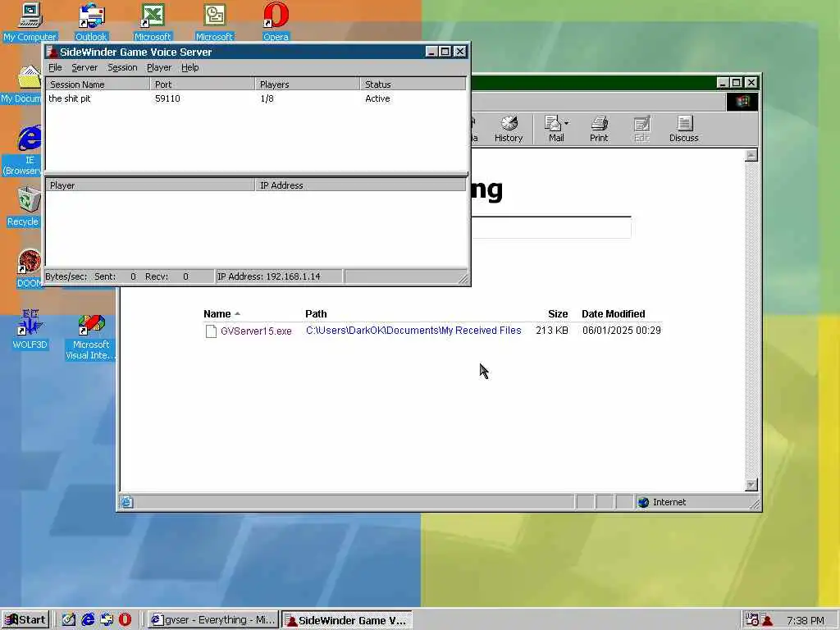Click the Everything search input box
Screen dimensions: 840x630
point(550,228)
